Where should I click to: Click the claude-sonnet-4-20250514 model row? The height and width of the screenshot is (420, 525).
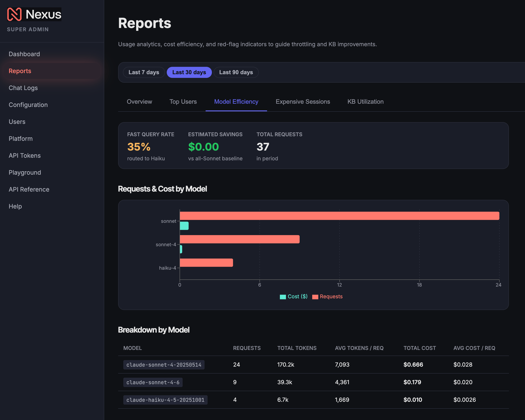tap(313, 364)
